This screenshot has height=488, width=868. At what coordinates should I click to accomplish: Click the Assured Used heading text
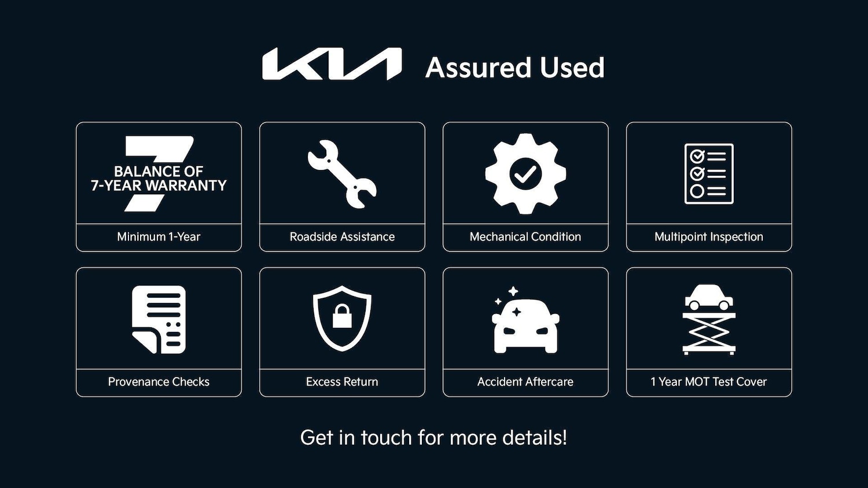tap(515, 68)
